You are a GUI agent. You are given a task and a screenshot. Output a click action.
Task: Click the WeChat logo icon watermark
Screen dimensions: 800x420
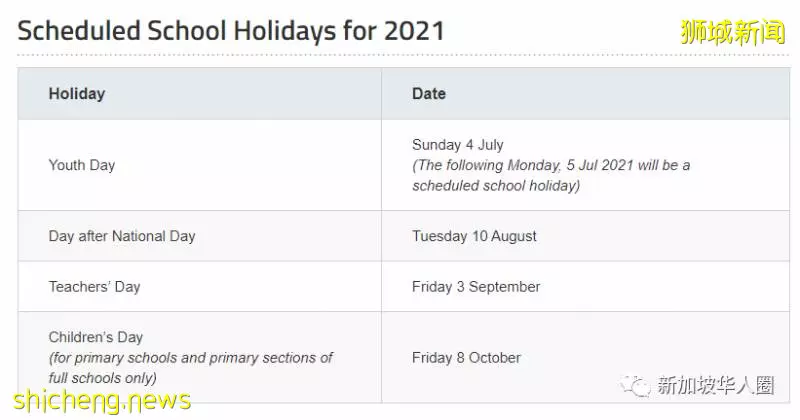[635, 385]
